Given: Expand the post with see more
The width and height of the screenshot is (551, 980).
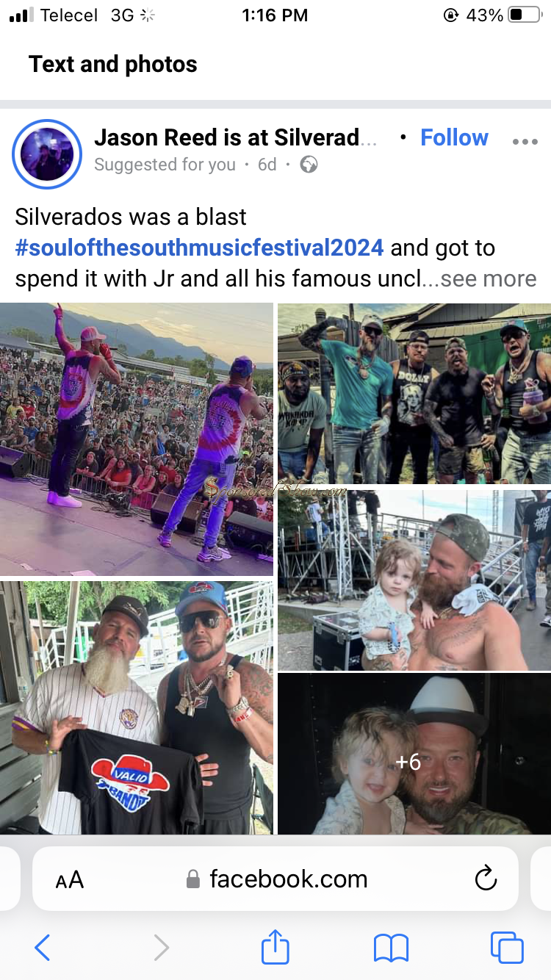Looking at the screenshot, I should click(x=489, y=279).
